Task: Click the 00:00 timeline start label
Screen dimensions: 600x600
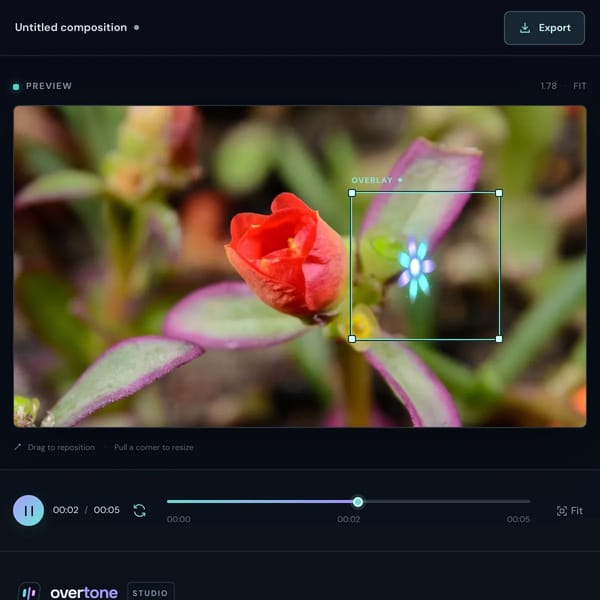Action: pyautogui.click(x=179, y=519)
